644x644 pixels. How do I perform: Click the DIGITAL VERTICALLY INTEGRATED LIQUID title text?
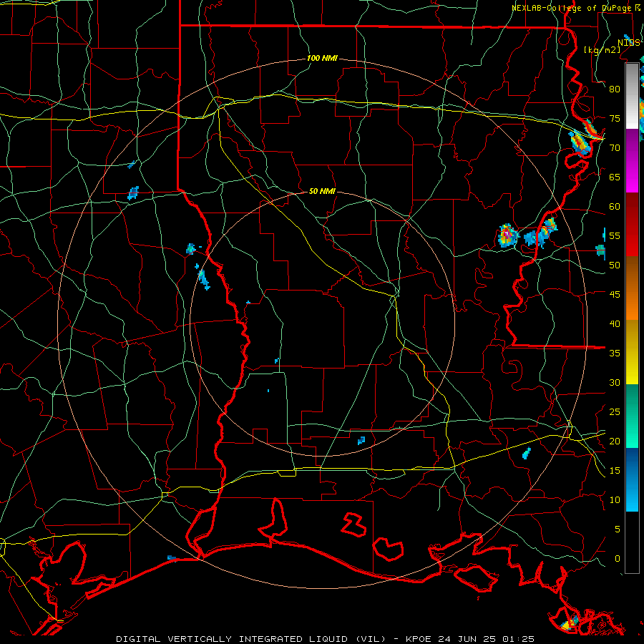[250, 639]
